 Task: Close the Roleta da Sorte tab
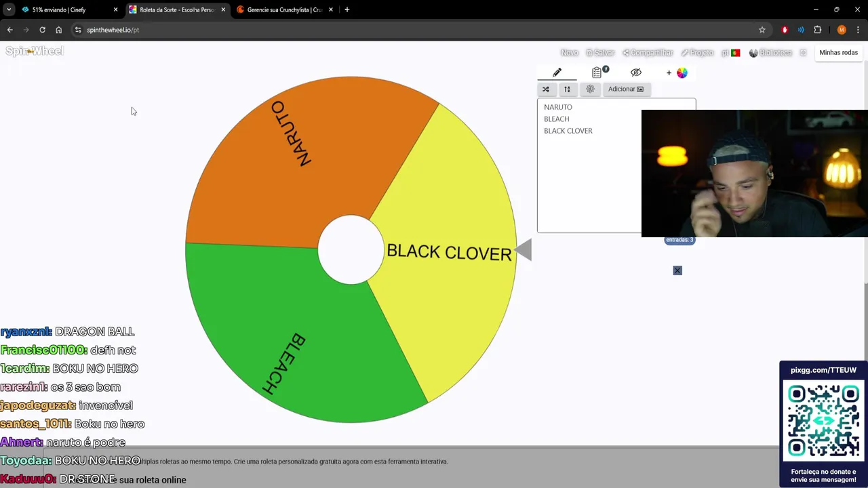pos(223,9)
